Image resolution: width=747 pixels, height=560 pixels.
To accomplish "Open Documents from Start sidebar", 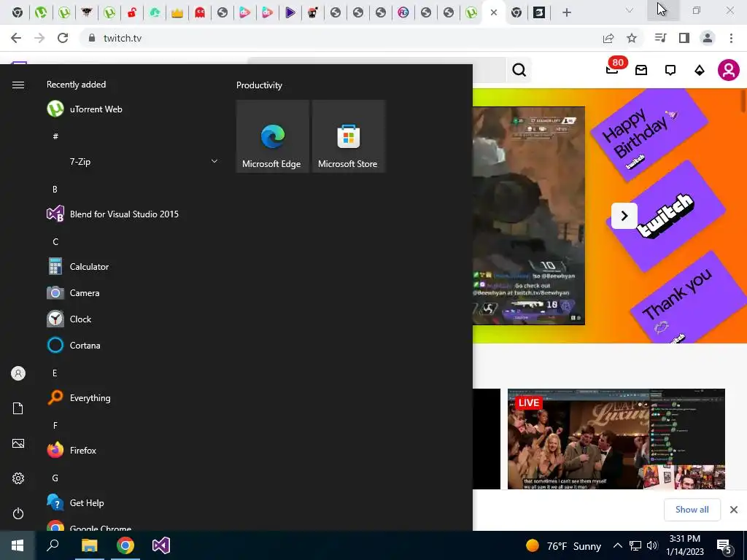I will click(x=18, y=408).
